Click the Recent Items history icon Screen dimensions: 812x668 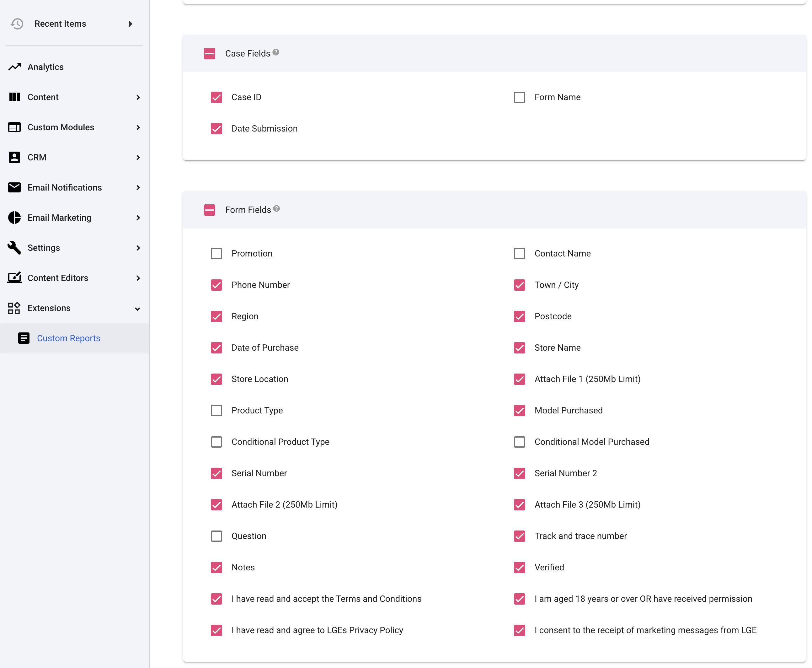click(x=17, y=24)
